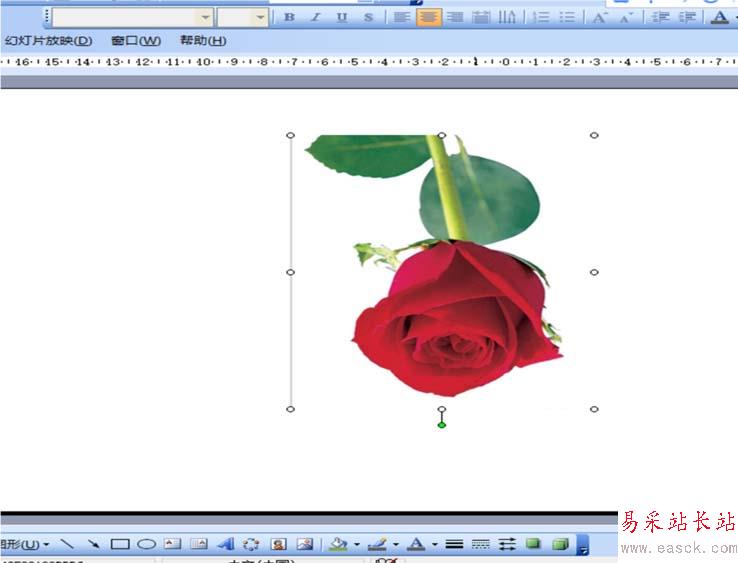
Task: Apply font color on drawing toolbar
Action: (416, 545)
